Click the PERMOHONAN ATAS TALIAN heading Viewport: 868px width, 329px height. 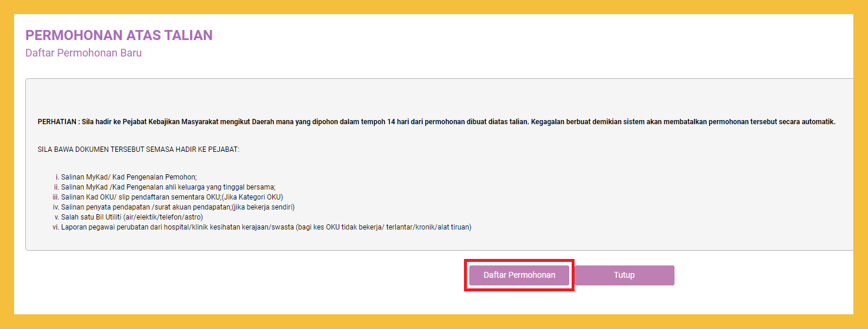pos(119,35)
